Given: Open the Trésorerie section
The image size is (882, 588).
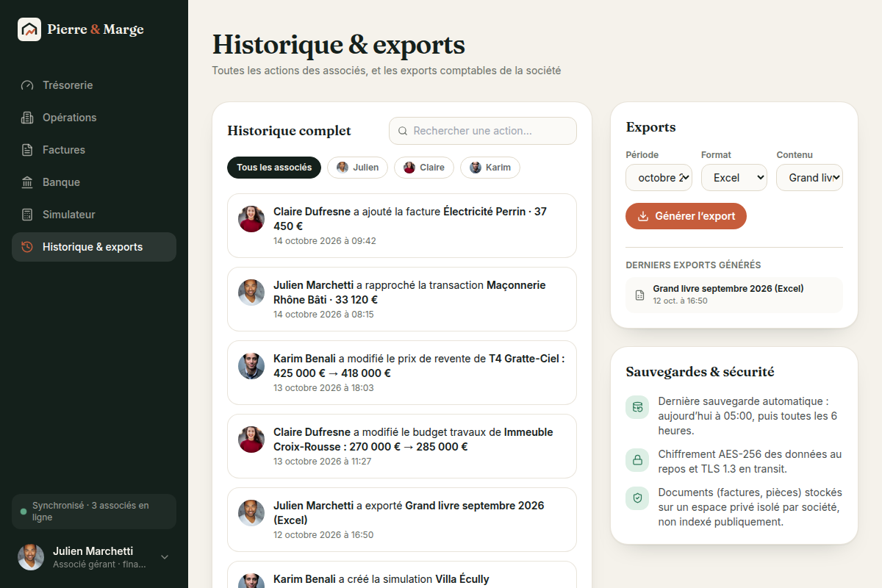Looking at the screenshot, I should (94, 85).
